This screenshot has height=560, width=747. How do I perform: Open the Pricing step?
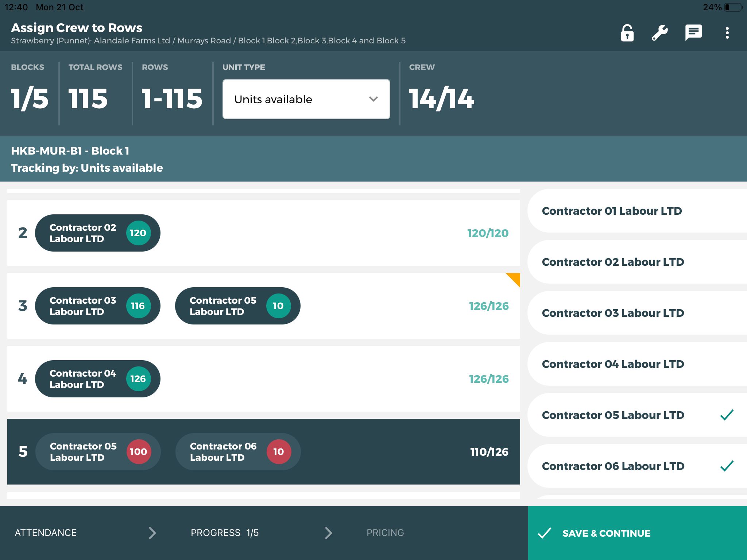tap(385, 533)
